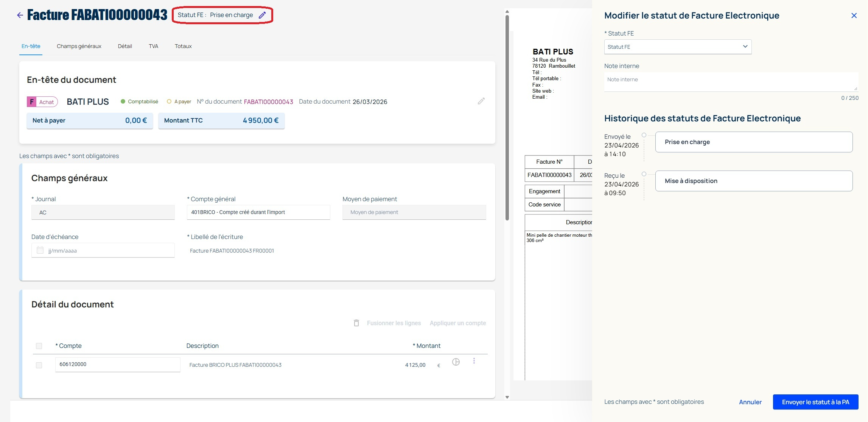
Task: Click the trash icon above detail lines
Action: coord(356,323)
